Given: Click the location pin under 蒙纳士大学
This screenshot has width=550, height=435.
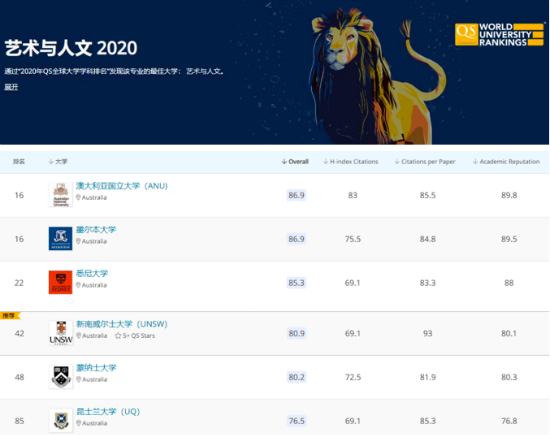Looking at the screenshot, I should click(x=79, y=380).
